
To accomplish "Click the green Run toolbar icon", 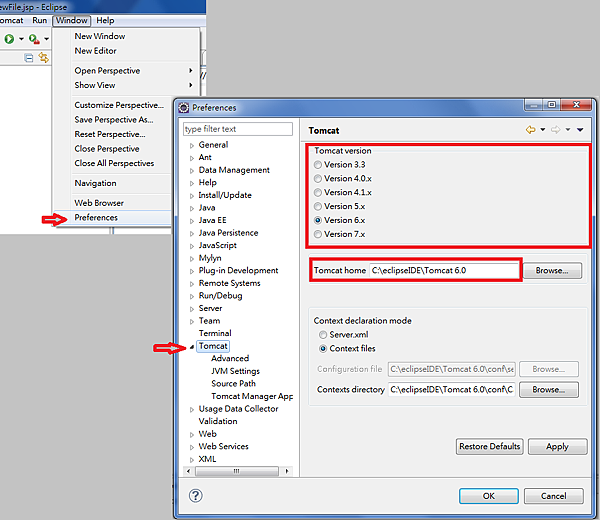I will (x=9, y=39).
